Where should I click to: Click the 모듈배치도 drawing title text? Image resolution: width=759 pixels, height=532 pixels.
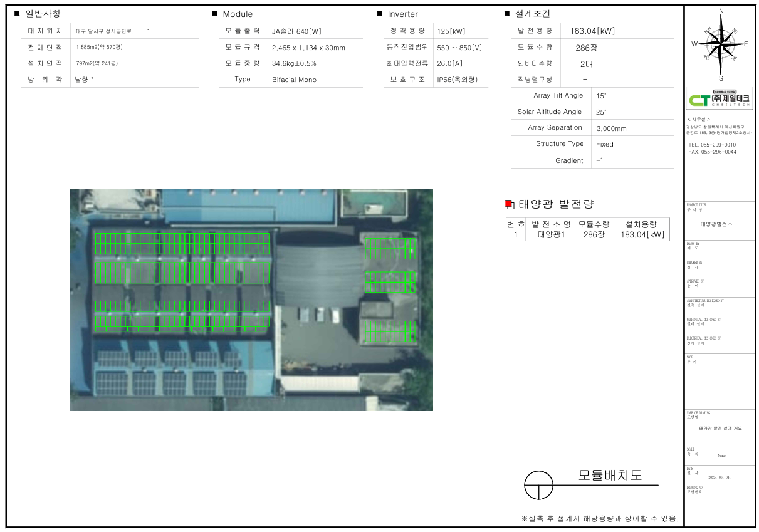click(x=609, y=475)
